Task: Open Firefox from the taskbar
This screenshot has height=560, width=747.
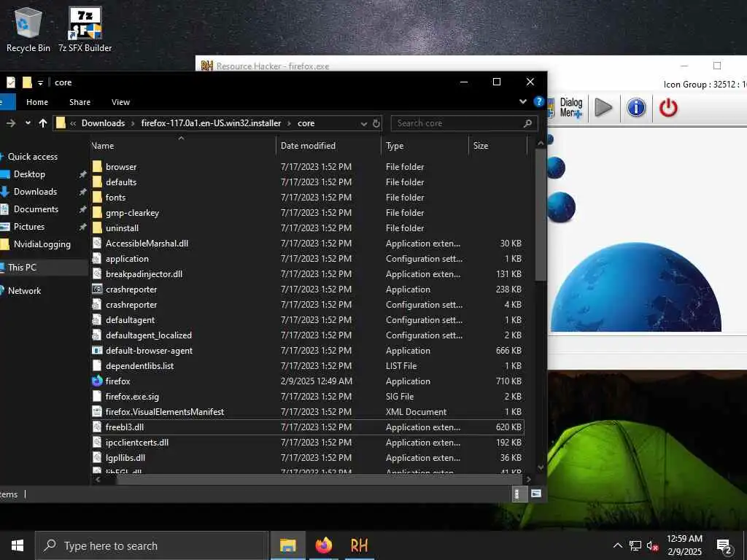Action: click(x=323, y=545)
